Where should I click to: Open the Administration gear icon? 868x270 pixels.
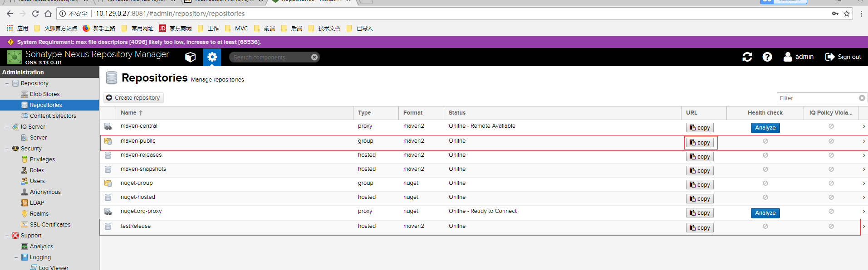coord(212,57)
